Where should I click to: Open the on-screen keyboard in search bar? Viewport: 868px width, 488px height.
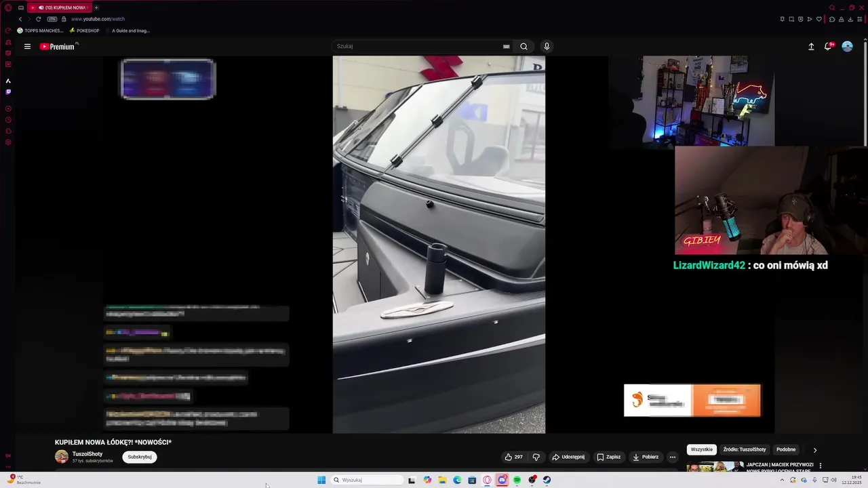506,47
